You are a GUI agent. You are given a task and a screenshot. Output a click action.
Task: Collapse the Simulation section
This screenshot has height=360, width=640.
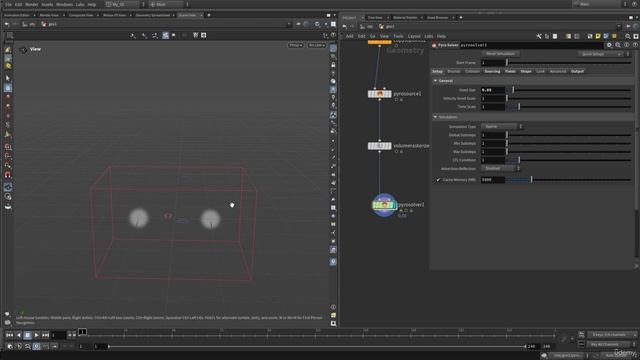436,117
